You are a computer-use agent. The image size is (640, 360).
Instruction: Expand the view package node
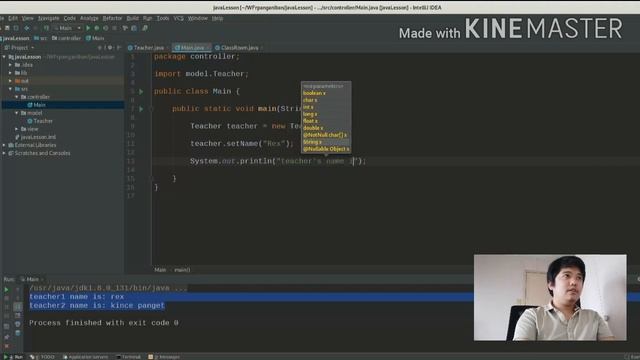[17, 129]
